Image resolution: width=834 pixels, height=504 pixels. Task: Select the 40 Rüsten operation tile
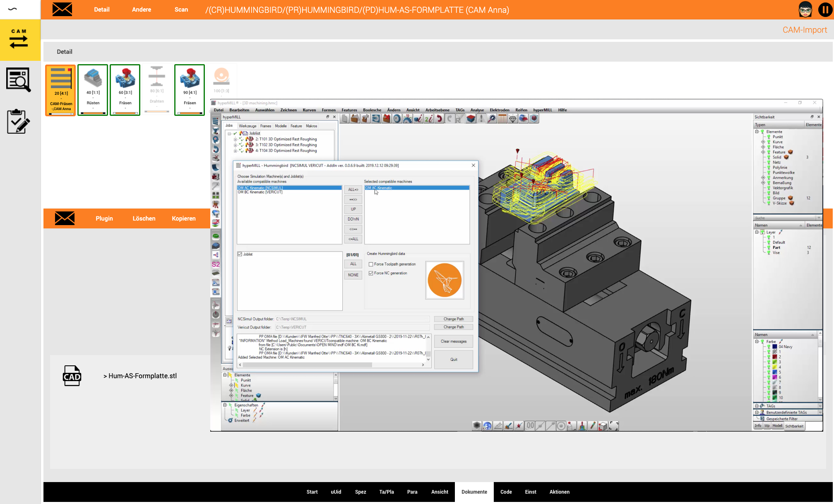click(x=93, y=90)
